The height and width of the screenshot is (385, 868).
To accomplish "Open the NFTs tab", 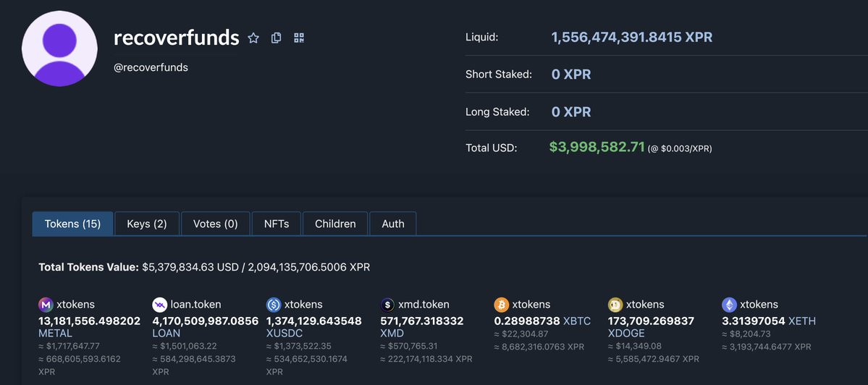I will point(277,224).
